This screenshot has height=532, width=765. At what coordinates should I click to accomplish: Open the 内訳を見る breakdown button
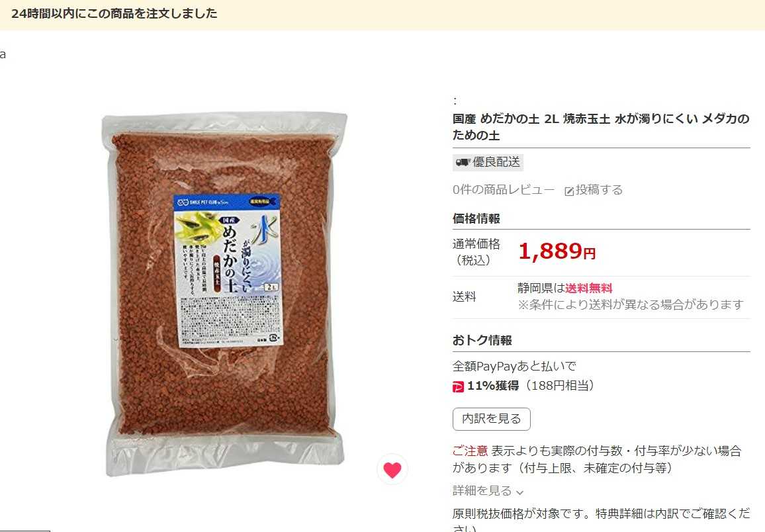(491, 419)
